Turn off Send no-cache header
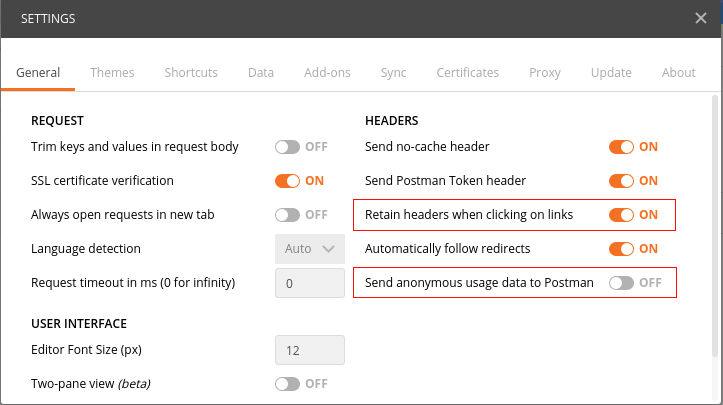Screen dimensions: 723x405 [x=622, y=147]
